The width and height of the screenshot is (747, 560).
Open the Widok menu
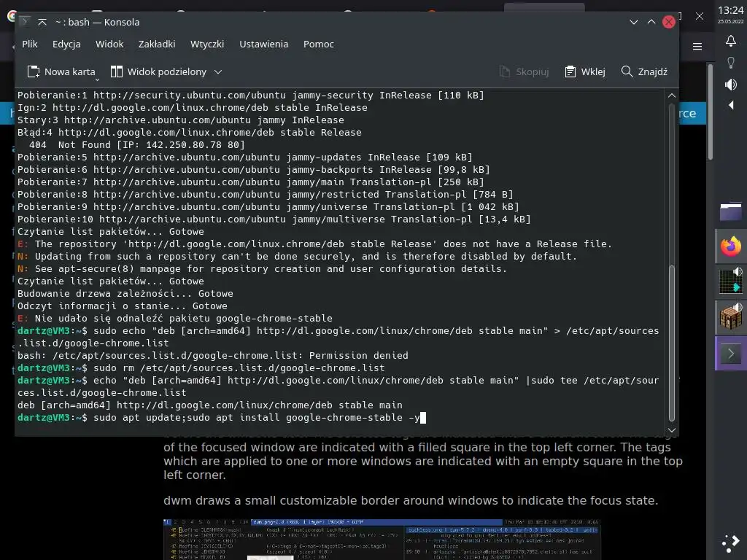(x=109, y=44)
